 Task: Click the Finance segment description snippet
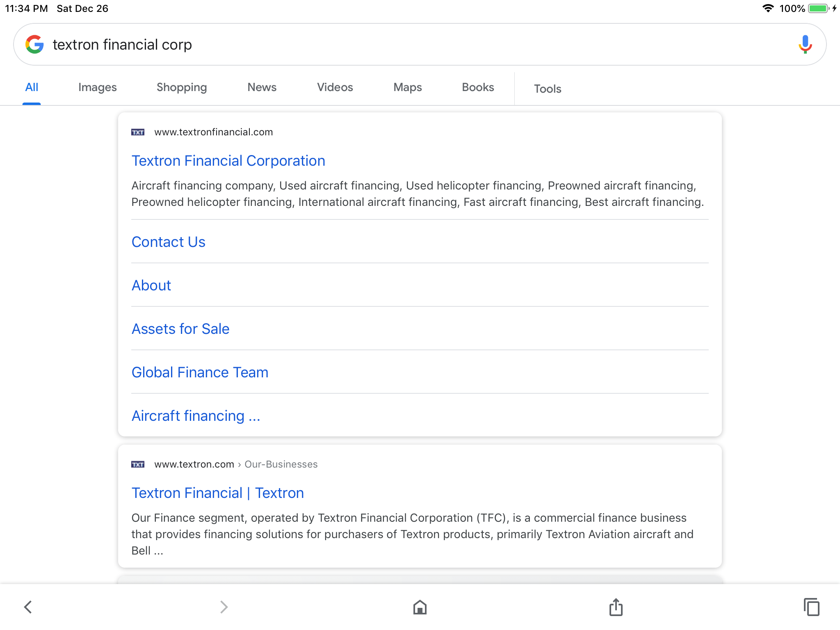click(412, 534)
